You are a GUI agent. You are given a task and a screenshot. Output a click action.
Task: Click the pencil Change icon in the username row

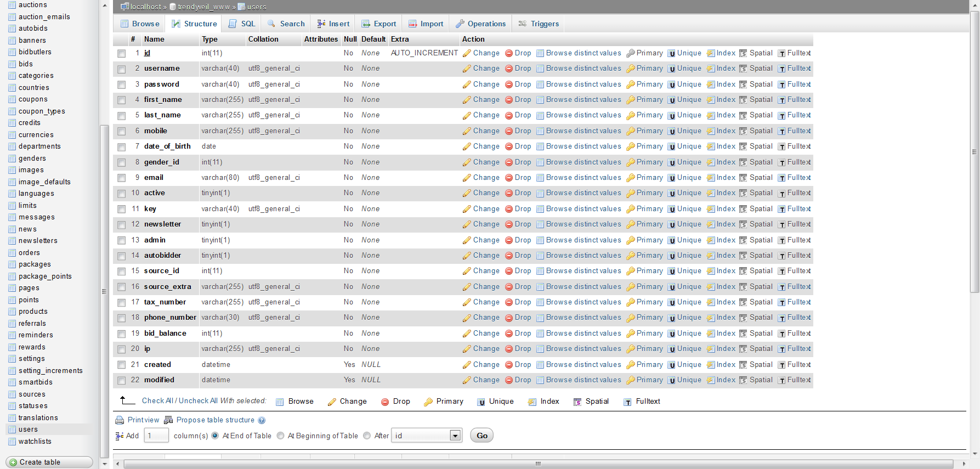(x=467, y=69)
